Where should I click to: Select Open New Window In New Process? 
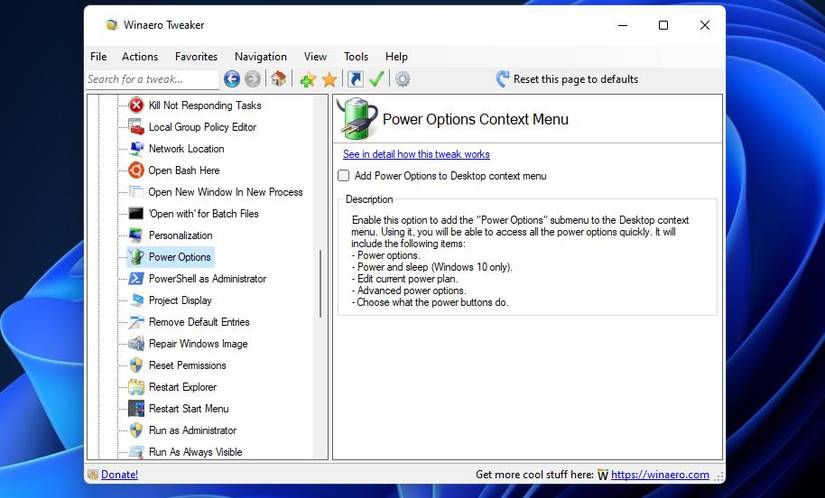coord(225,192)
